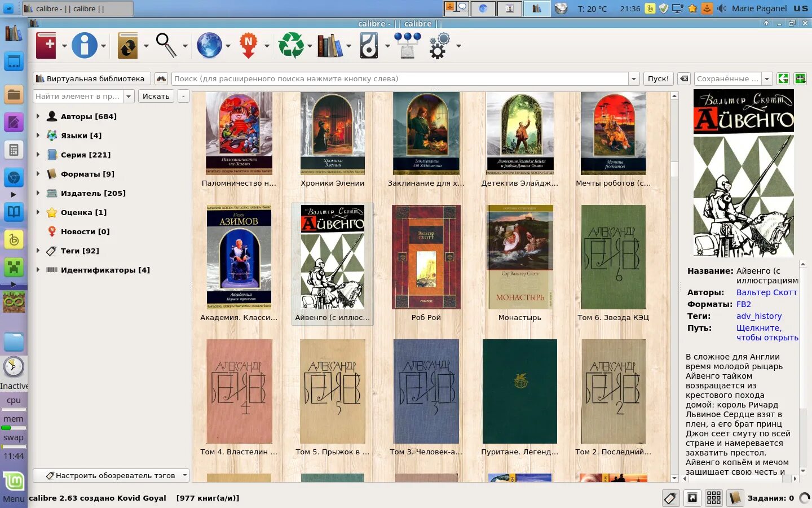
Task: Click the Remove books recycle icon
Action: pyautogui.click(x=291, y=46)
